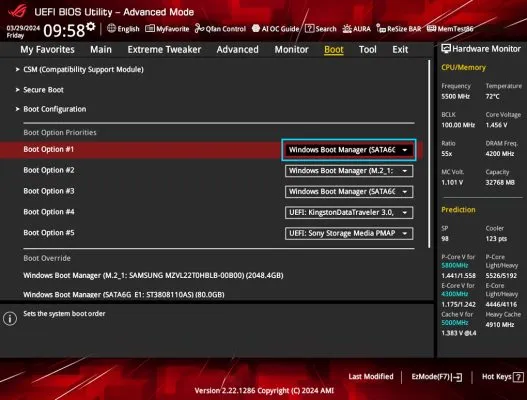Viewport: 527px width, 400px height.
Task: Click the Boot Override heading
Action: [x=47, y=258]
